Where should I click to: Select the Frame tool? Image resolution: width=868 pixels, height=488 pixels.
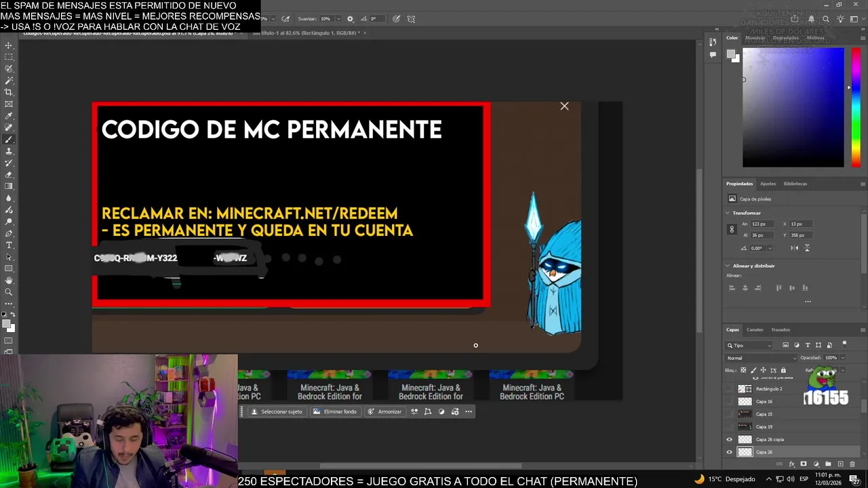9,104
